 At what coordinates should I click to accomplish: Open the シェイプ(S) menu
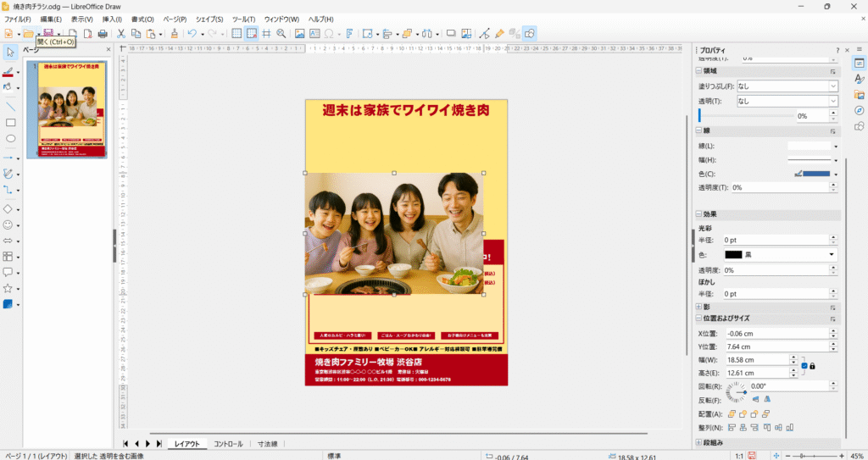tap(209, 19)
